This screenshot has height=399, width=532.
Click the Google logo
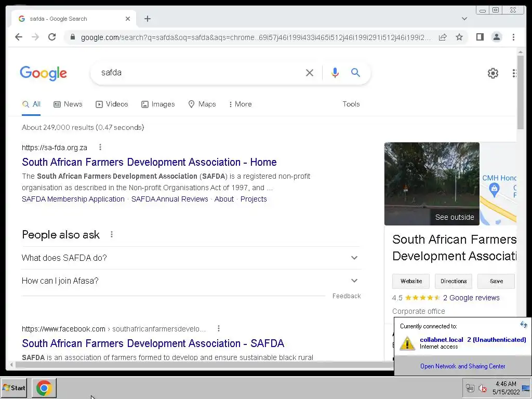click(44, 73)
